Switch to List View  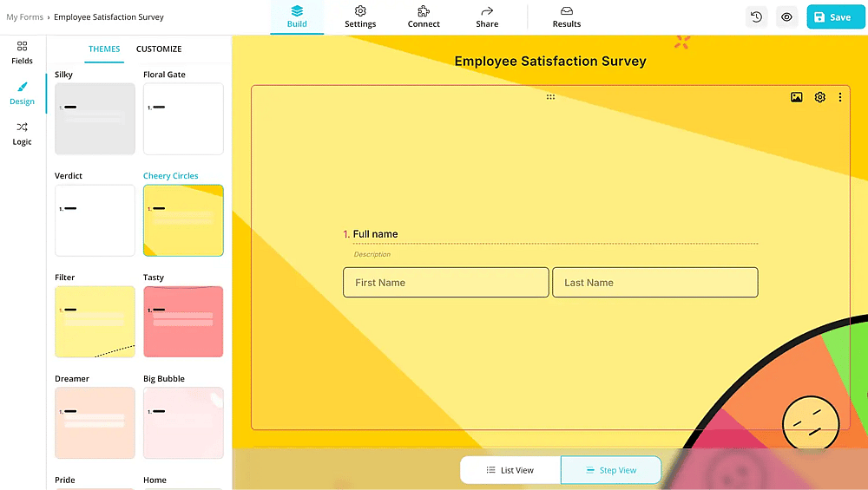click(510, 470)
